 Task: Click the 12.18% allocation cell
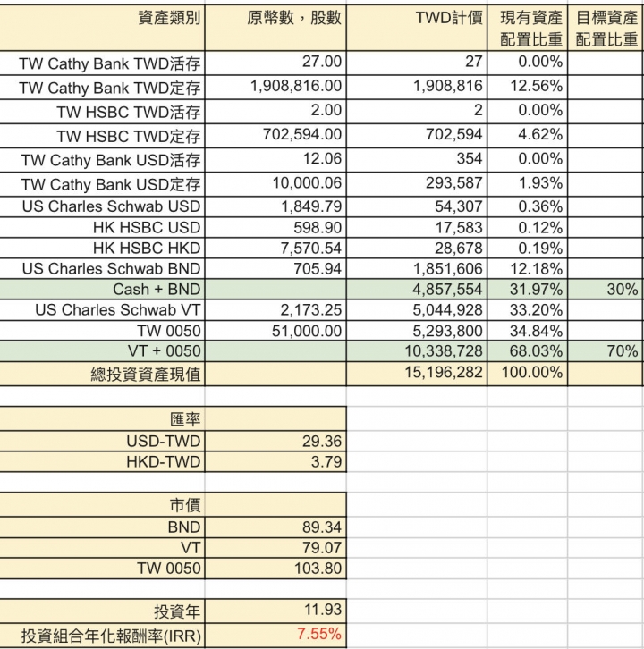(527, 268)
